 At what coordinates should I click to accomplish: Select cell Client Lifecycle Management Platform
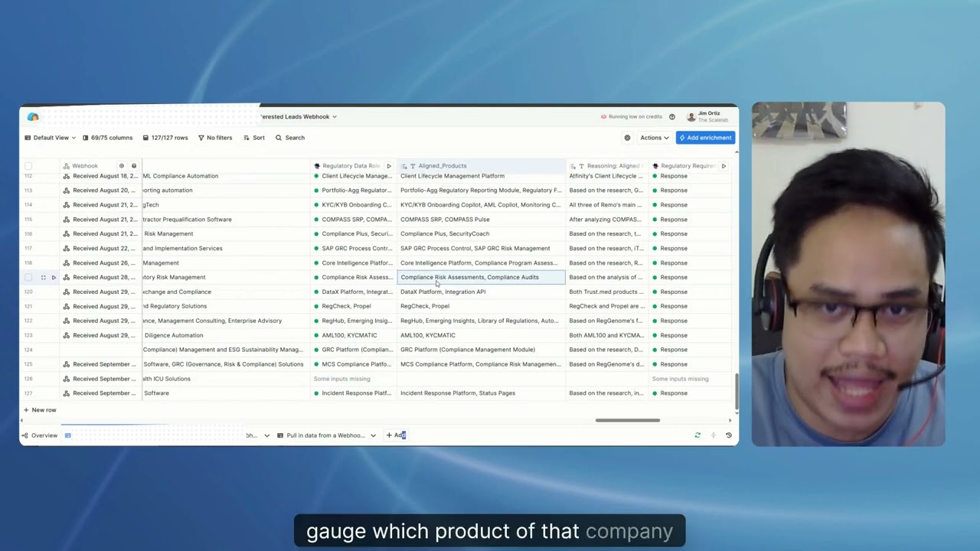click(481, 176)
